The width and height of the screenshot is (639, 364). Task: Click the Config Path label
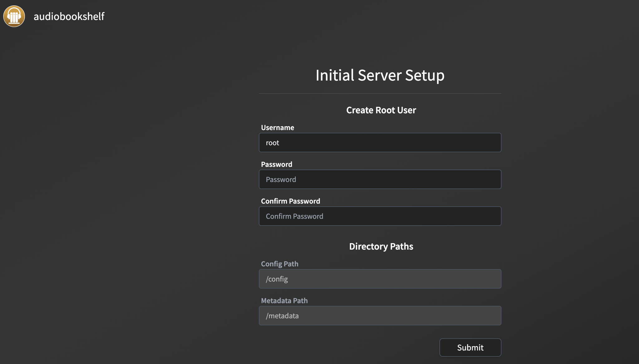point(280,264)
